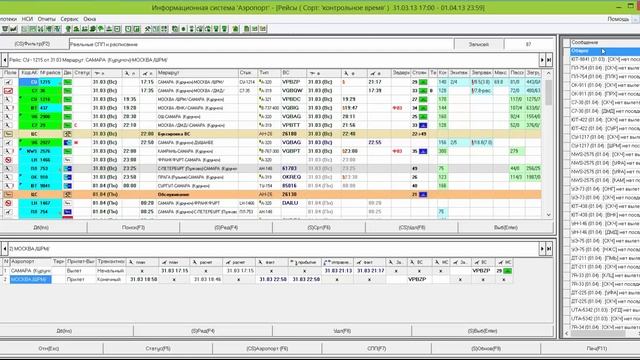This screenshot has height=360, width=640.
Task: Click the Поиск(F3) button
Action: point(133,227)
